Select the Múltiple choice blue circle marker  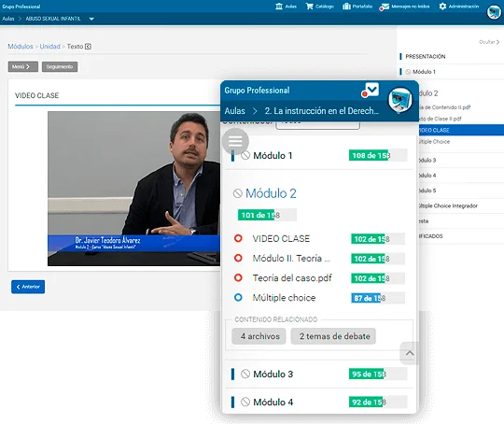click(238, 297)
